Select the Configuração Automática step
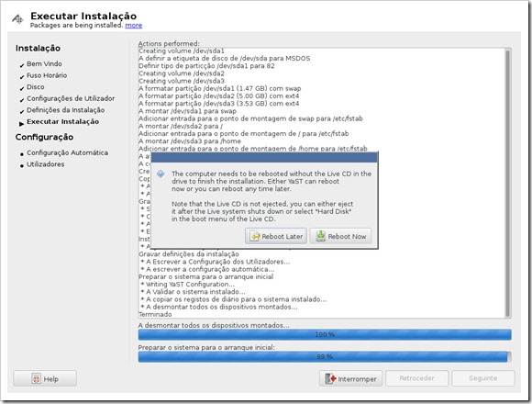532x404 pixels. tap(68, 152)
